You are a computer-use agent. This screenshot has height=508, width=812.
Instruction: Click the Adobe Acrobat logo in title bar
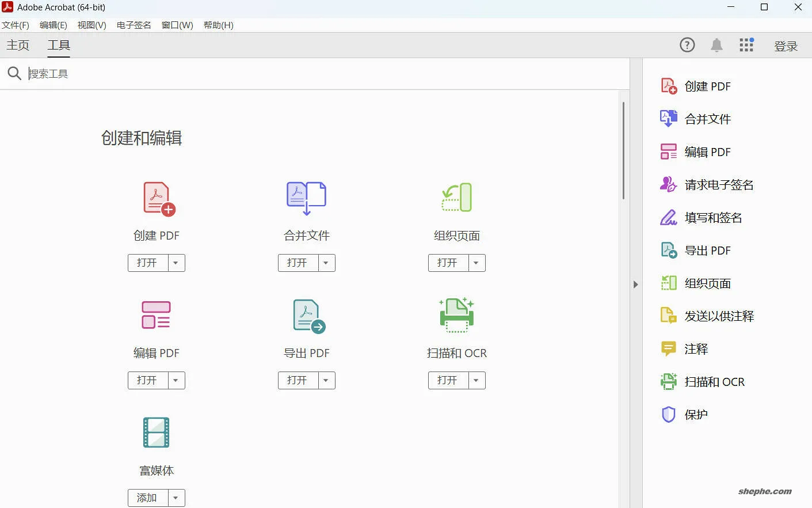[x=7, y=7]
